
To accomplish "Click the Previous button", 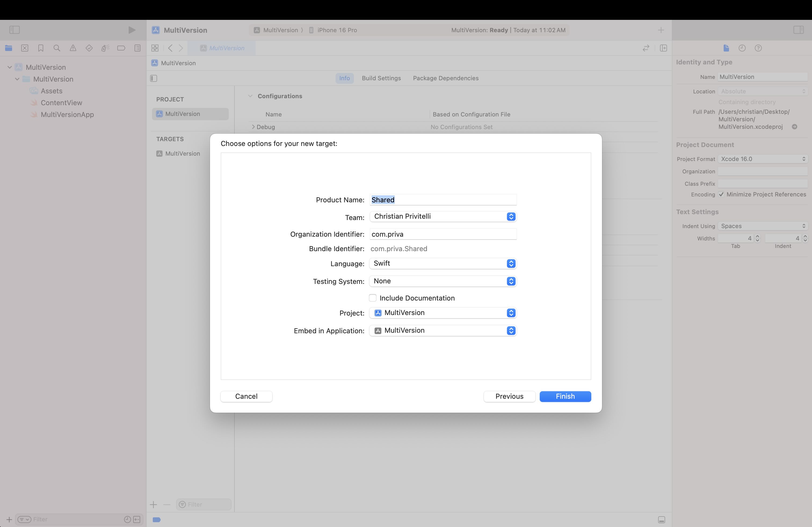I will pos(509,396).
